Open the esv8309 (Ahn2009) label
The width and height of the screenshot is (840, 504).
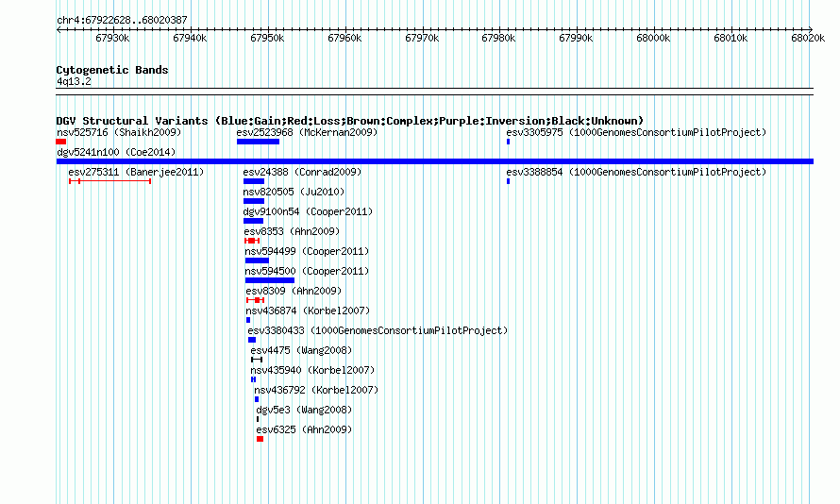(294, 291)
